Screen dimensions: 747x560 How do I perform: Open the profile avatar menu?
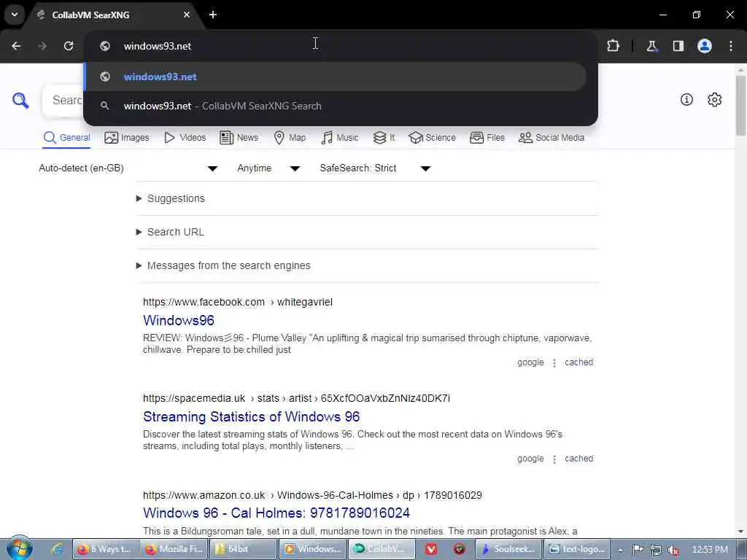tap(705, 46)
